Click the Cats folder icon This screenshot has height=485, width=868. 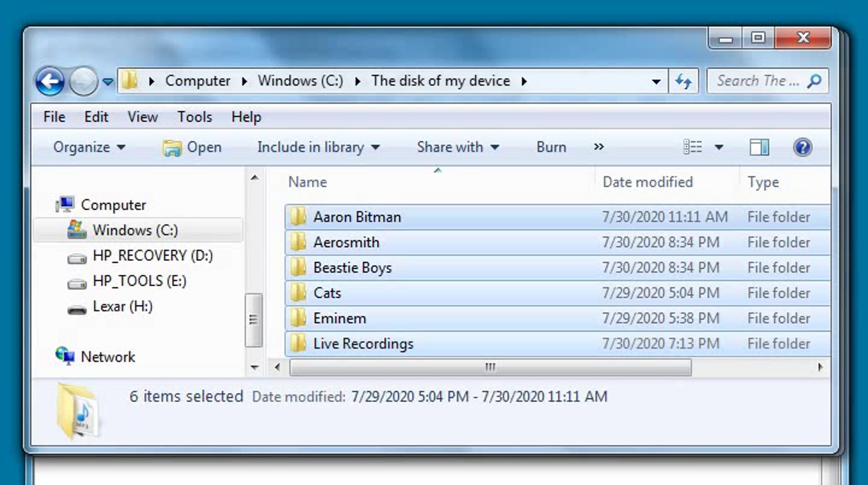[x=298, y=292]
